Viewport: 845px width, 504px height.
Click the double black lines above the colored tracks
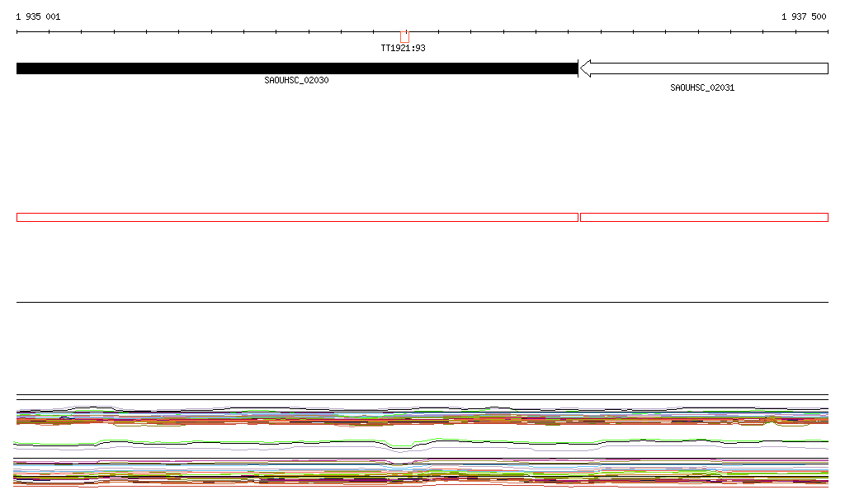click(422, 397)
